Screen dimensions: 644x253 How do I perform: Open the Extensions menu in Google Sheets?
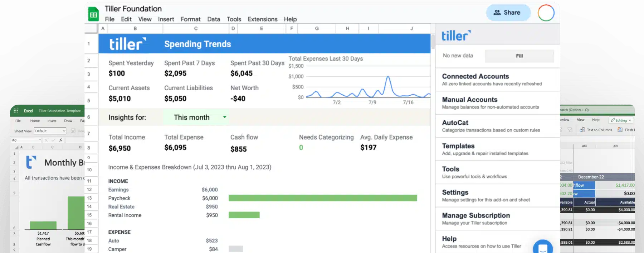(263, 19)
